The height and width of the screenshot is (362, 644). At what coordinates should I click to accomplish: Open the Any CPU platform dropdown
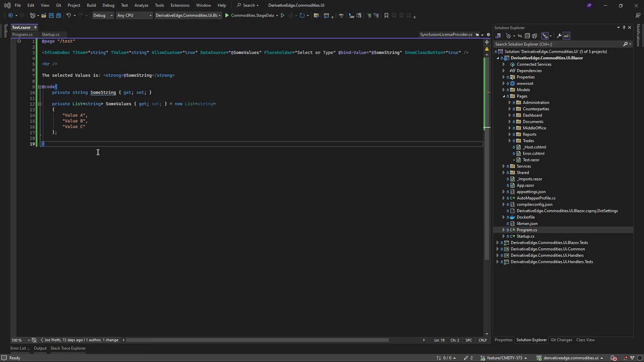[x=133, y=16]
